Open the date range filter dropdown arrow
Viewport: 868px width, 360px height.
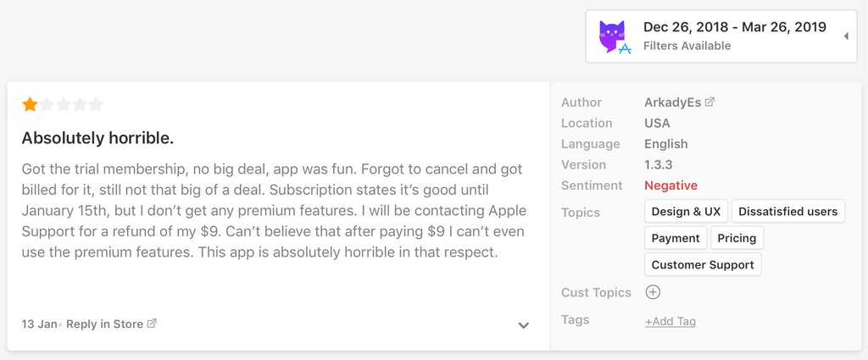(x=846, y=36)
